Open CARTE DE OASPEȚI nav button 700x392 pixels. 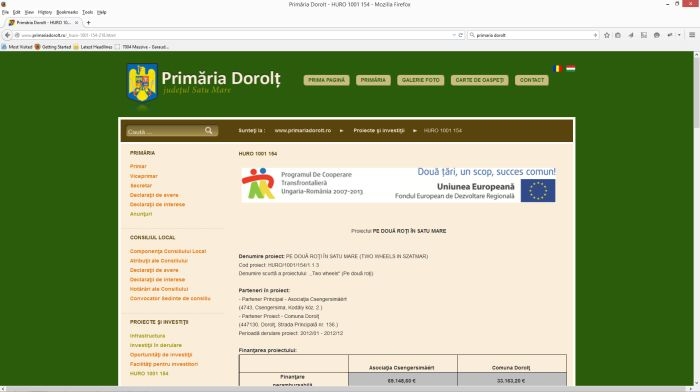(479, 80)
